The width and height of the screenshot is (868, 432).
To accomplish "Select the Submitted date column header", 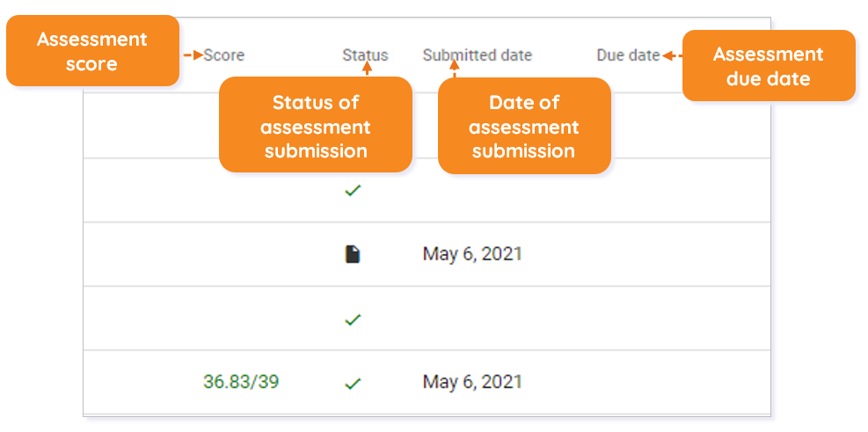I will [478, 55].
